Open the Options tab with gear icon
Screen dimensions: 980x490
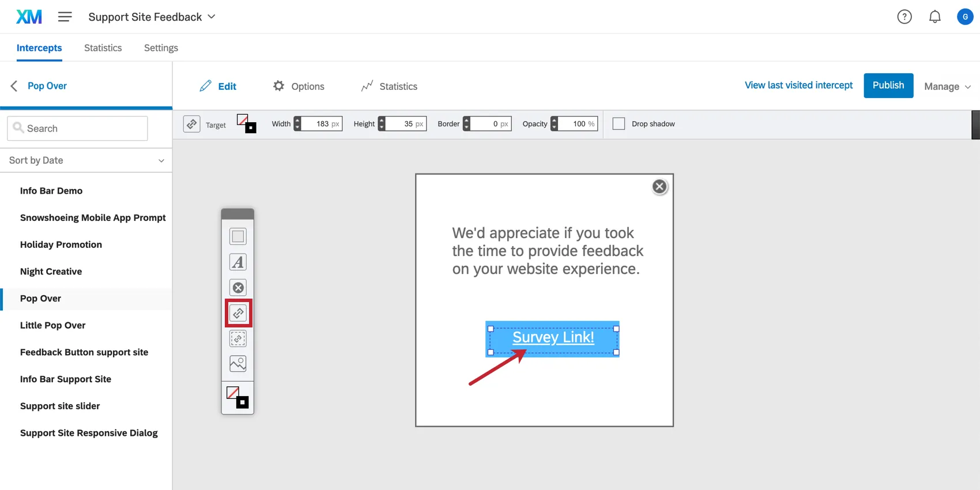299,86
